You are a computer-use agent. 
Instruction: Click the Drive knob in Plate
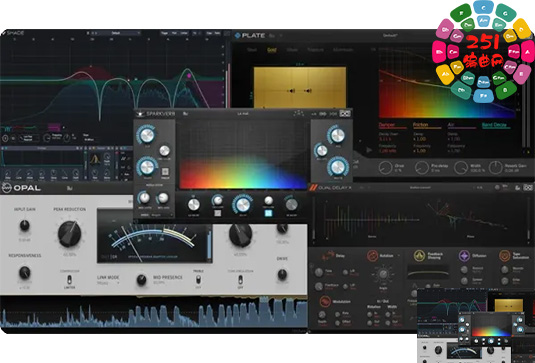(385, 168)
